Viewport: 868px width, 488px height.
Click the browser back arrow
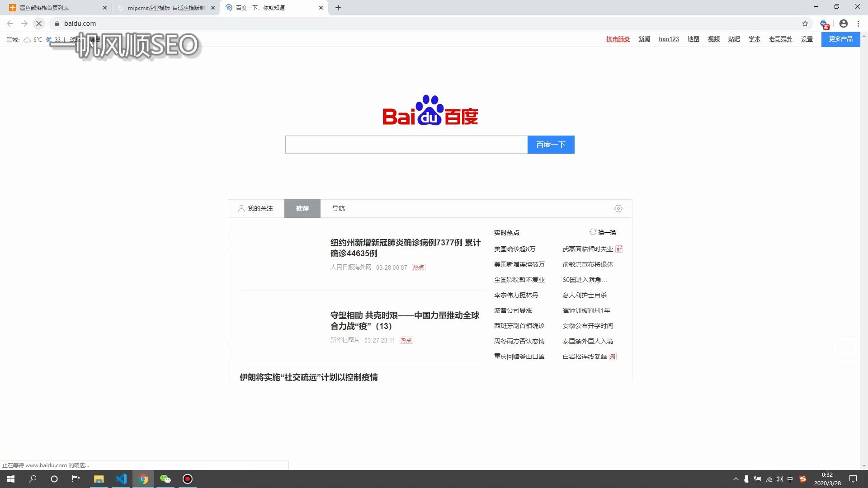tap(10, 23)
